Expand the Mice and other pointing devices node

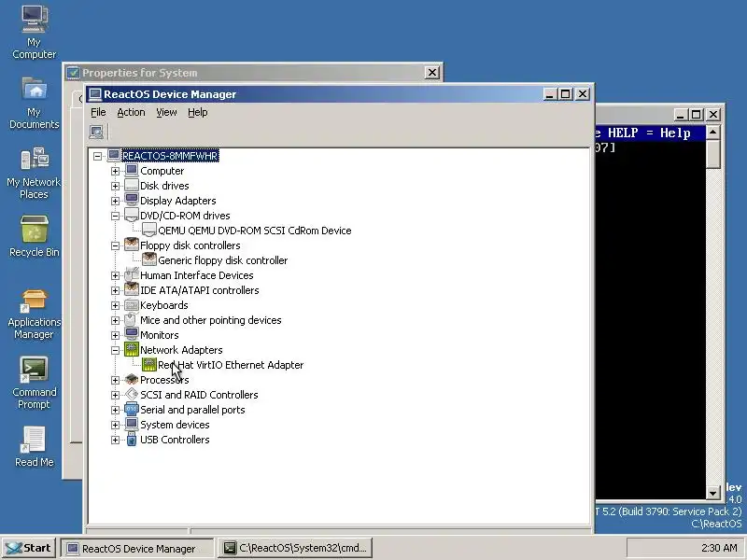pyautogui.click(x=115, y=320)
